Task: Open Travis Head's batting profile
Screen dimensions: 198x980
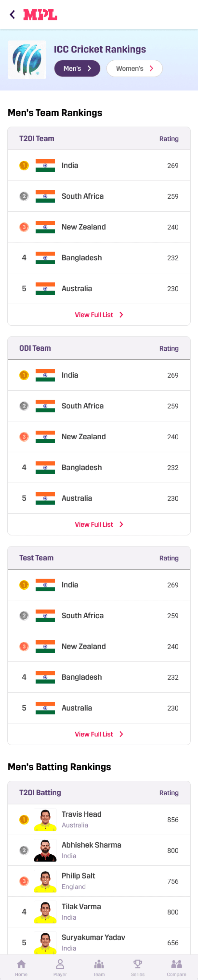Action: click(x=81, y=814)
